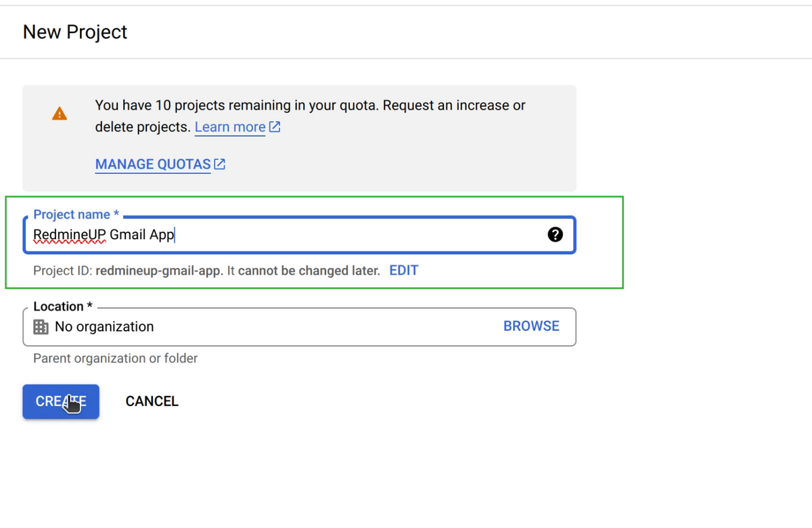Open the organization browser with BROWSE
The image size is (812, 528).
pyautogui.click(x=531, y=326)
